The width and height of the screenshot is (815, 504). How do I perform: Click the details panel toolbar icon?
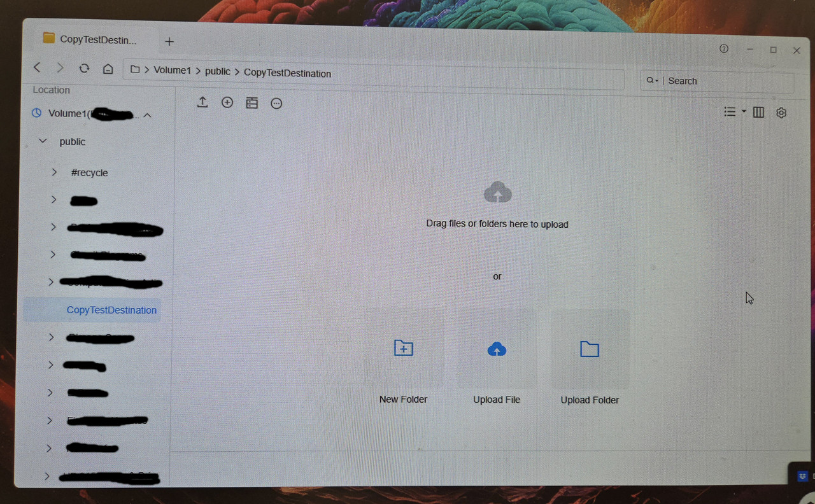(252, 103)
